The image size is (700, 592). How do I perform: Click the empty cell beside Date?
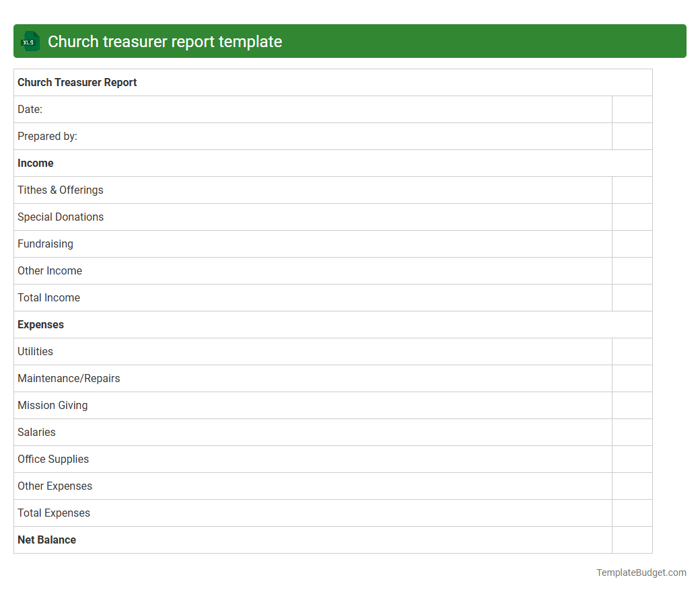tap(632, 109)
